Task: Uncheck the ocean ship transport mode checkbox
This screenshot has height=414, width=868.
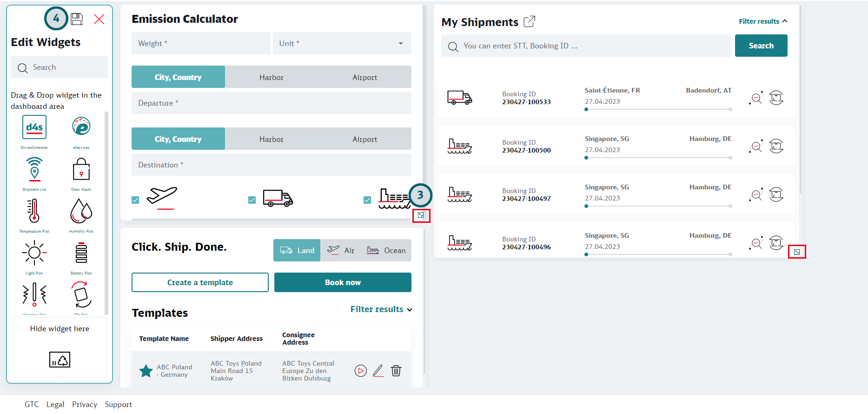Action: (367, 200)
